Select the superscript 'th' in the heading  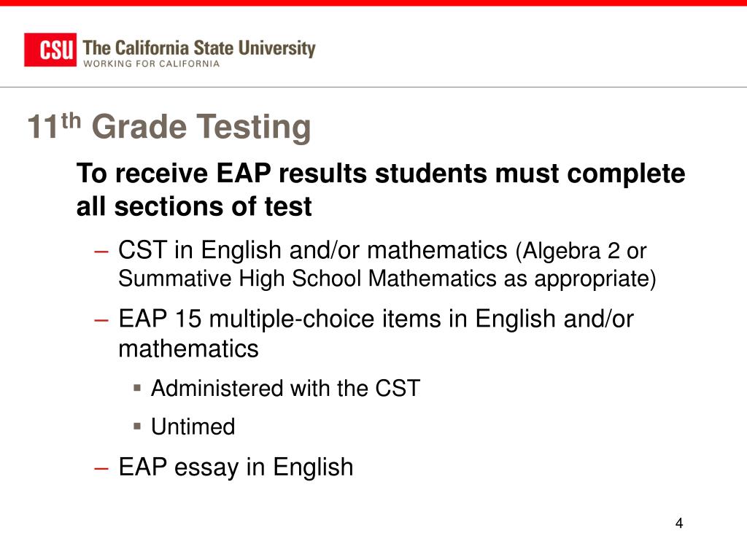(71, 120)
